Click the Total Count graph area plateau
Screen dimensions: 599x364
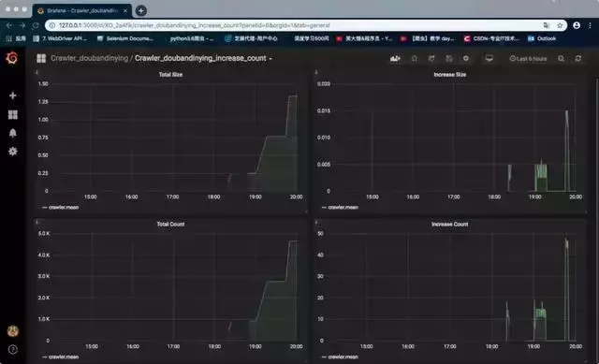275,282
